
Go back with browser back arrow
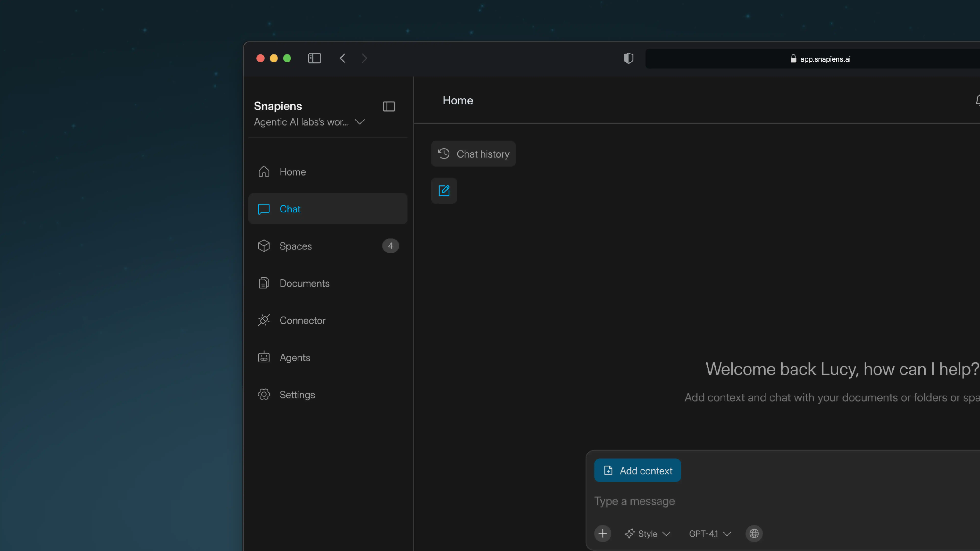click(342, 58)
